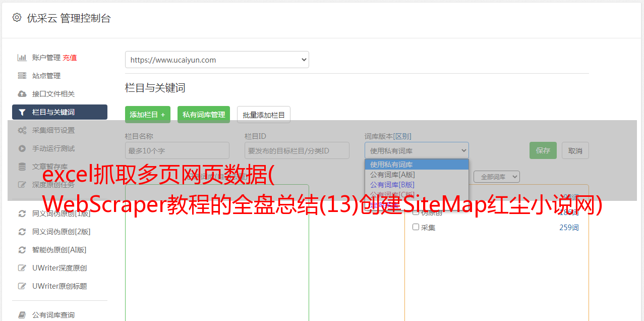This screenshot has height=321, width=644.
Task: Click the play icon for 手动运行测试
Action: [22, 148]
